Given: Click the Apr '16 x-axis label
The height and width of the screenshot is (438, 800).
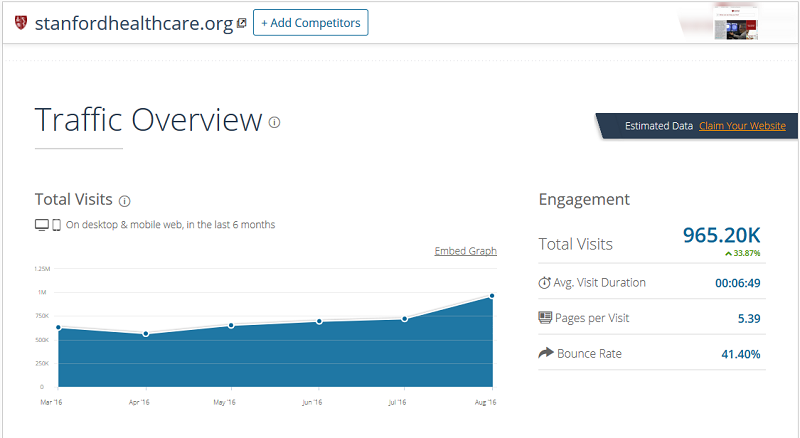Looking at the screenshot, I should [x=139, y=402].
